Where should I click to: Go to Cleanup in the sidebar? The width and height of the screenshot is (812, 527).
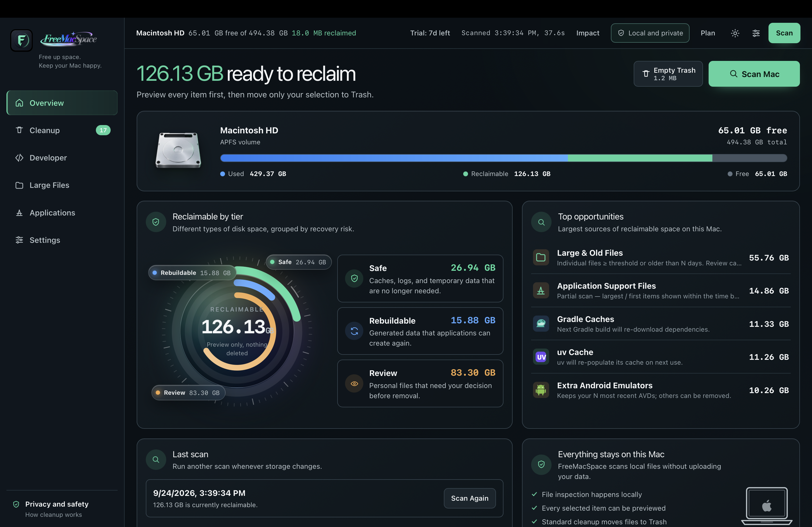[x=62, y=130]
